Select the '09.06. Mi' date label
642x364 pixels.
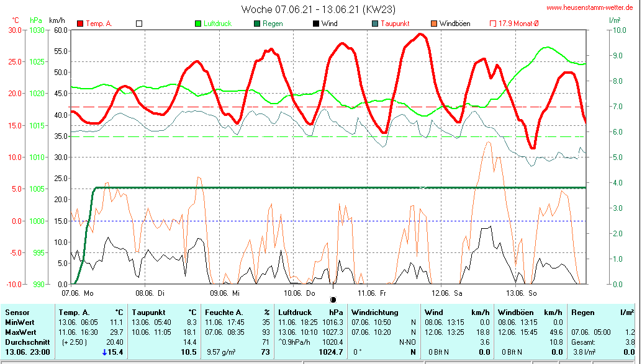tap(225, 293)
